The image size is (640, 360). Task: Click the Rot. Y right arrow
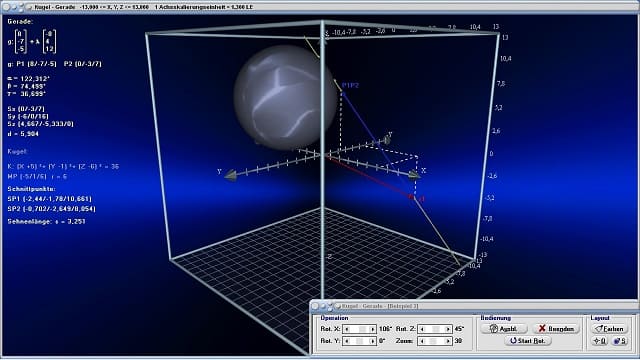[372, 341]
